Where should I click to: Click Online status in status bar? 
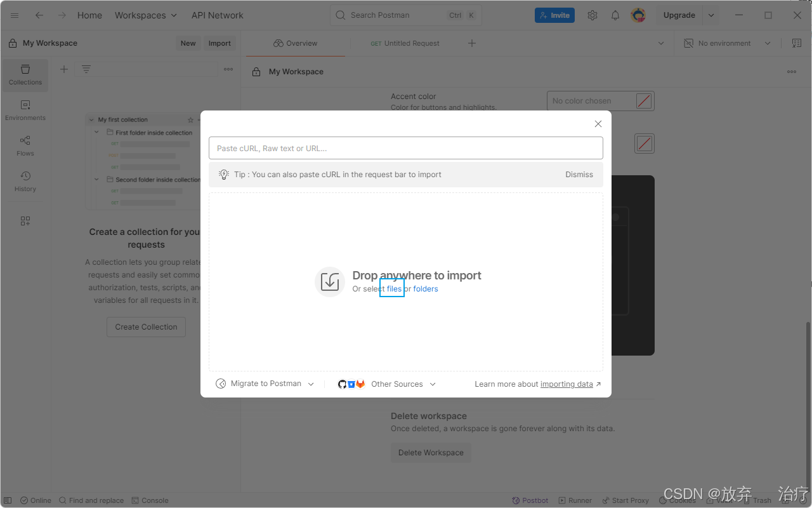pyautogui.click(x=36, y=500)
